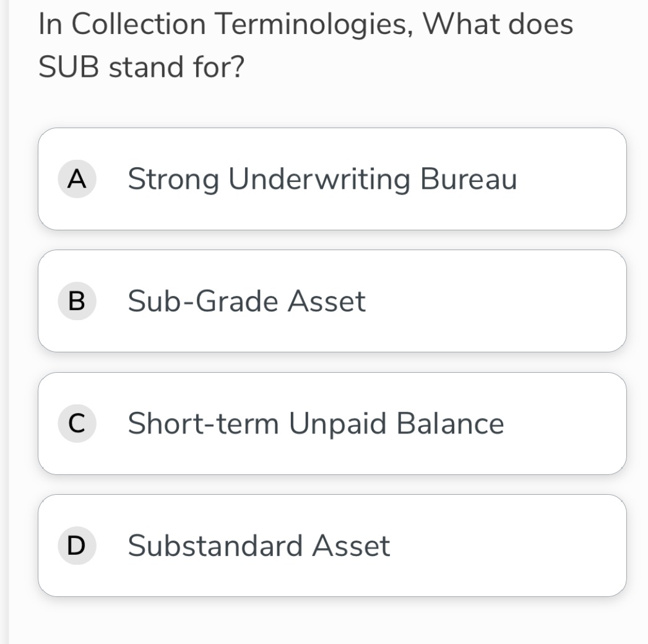Click the circular B badge icon
The width and height of the screenshot is (648, 644).
[77, 302]
